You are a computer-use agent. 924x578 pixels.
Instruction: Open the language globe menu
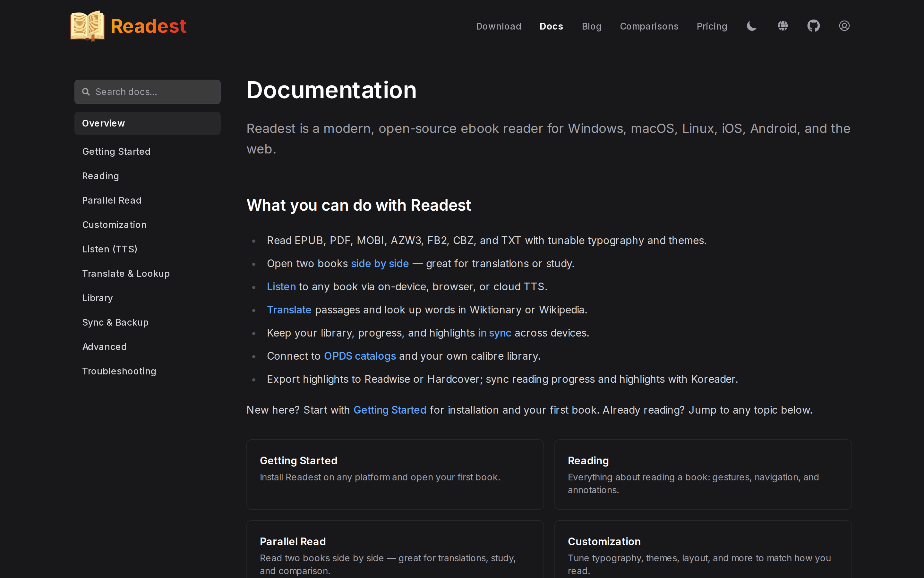[783, 26]
